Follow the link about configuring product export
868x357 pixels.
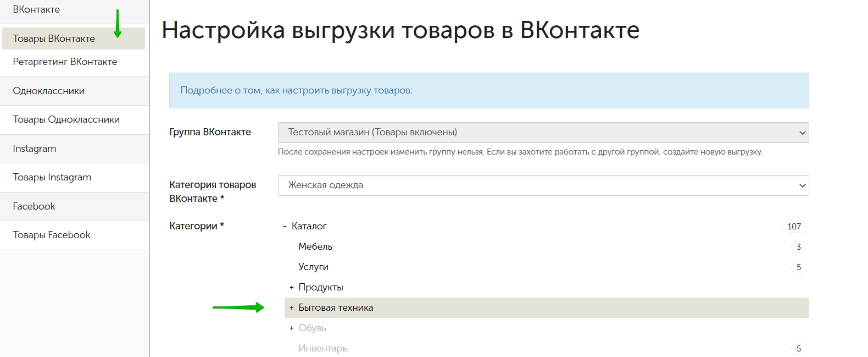pos(296,90)
